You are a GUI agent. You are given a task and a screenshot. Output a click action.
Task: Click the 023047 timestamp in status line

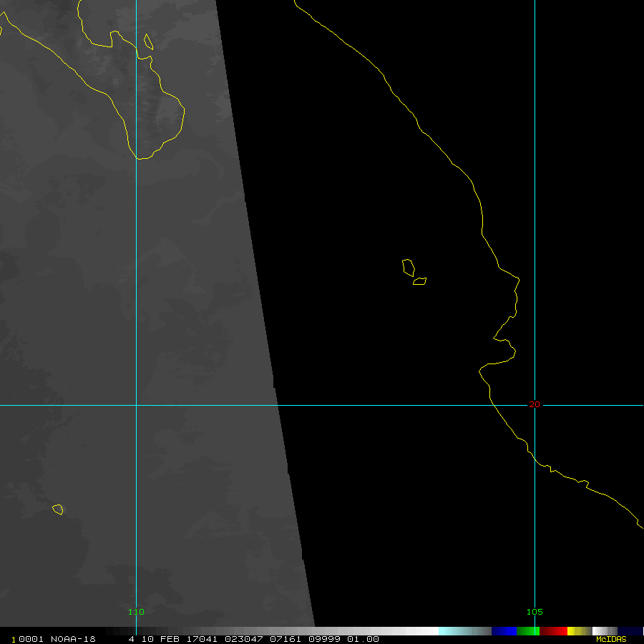[x=240, y=639]
